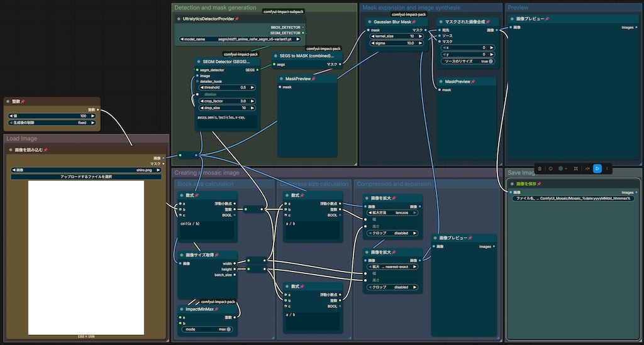
Task: Open the 拡大方法 lanczos combo box
Action: pos(392,212)
